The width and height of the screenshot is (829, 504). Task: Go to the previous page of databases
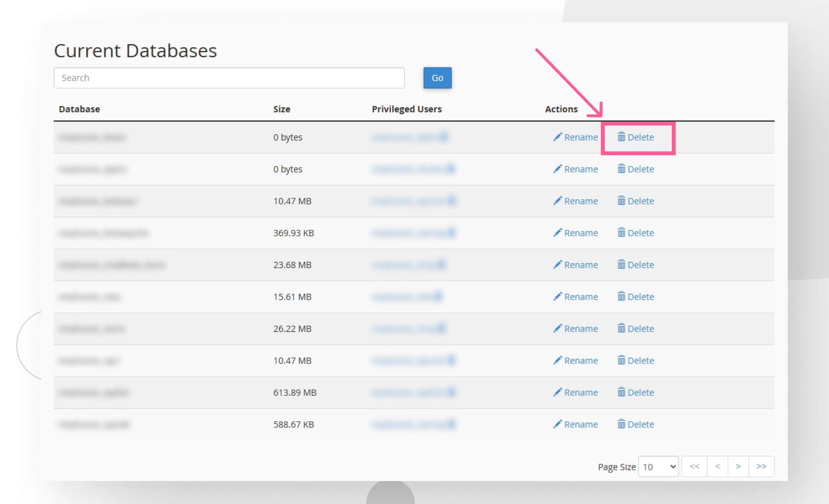[717, 467]
